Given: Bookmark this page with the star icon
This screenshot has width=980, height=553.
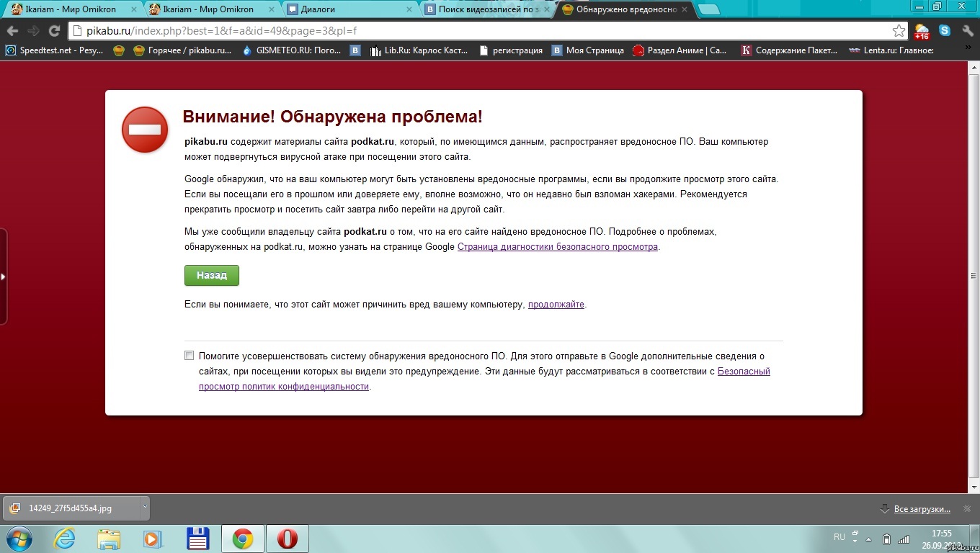Looking at the screenshot, I should [899, 31].
